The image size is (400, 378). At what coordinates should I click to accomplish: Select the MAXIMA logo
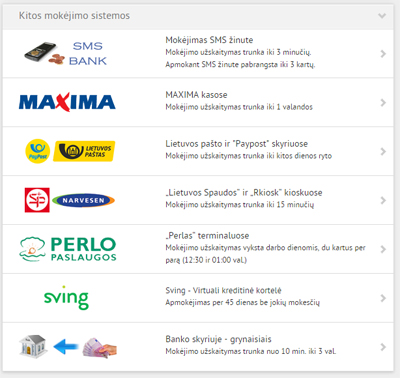[x=67, y=102]
